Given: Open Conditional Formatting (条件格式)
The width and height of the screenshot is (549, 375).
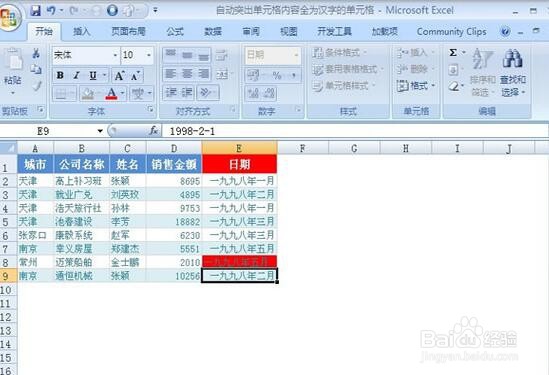Looking at the screenshot, I should coord(340,53).
